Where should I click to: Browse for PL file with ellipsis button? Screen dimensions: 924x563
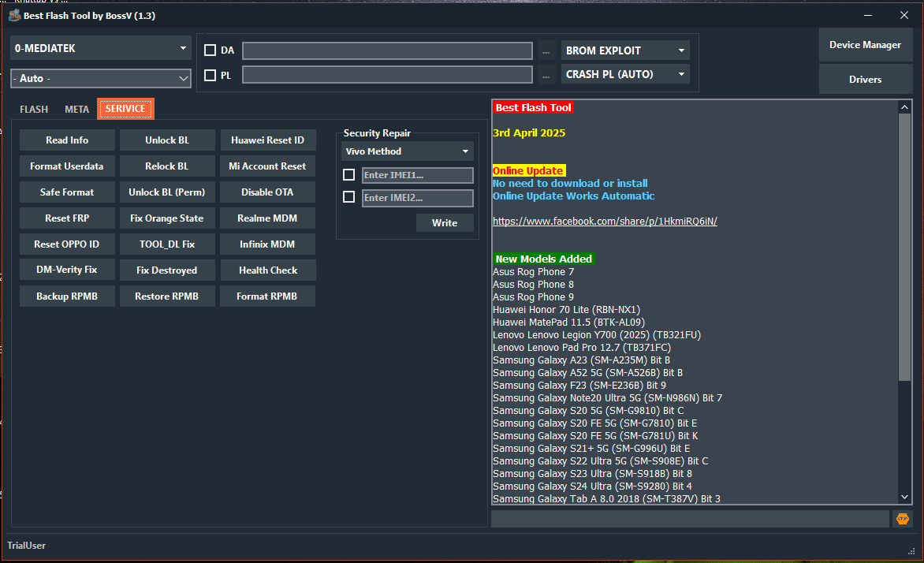pyautogui.click(x=546, y=75)
